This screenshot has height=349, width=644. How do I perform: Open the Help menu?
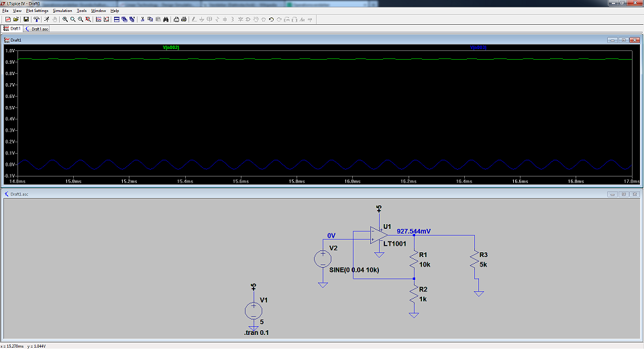(x=115, y=11)
